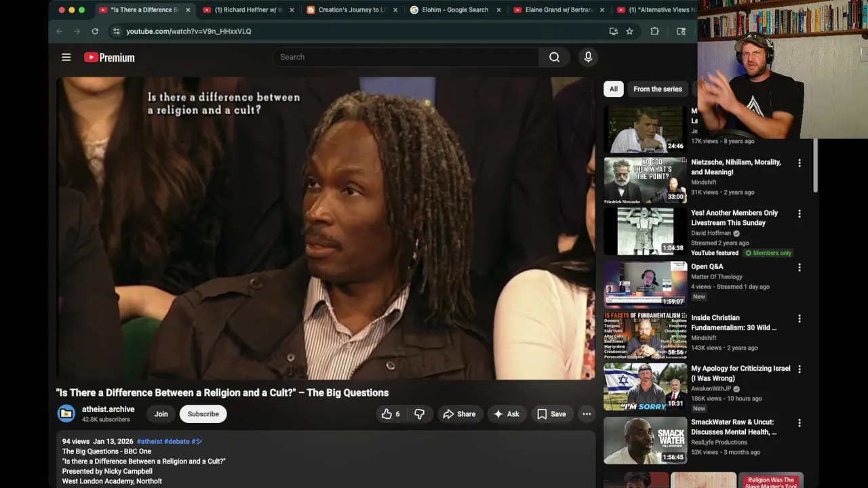Image resolution: width=868 pixels, height=488 pixels.
Task: Open options for My Apology video
Action: [799, 369]
